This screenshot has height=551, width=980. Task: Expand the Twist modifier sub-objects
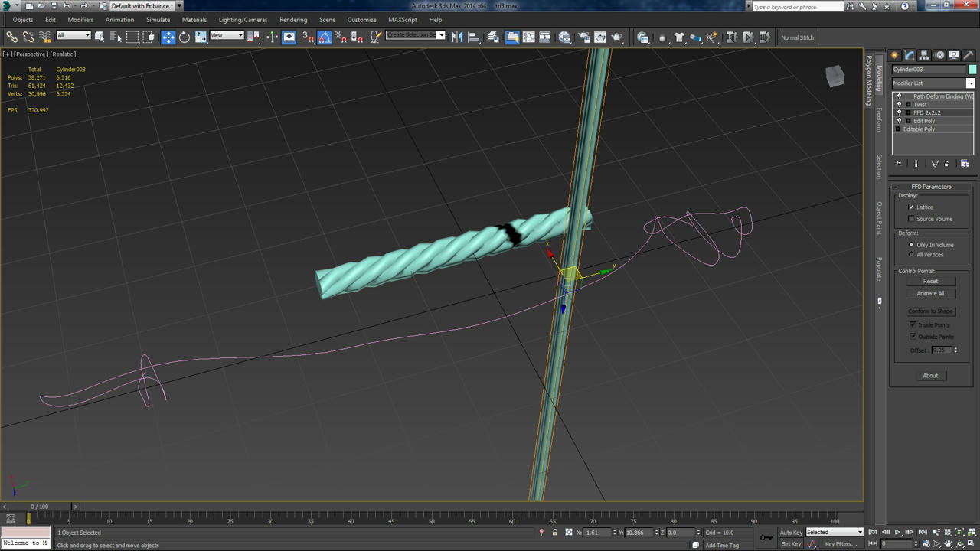pyautogui.click(x=908, y=105)
